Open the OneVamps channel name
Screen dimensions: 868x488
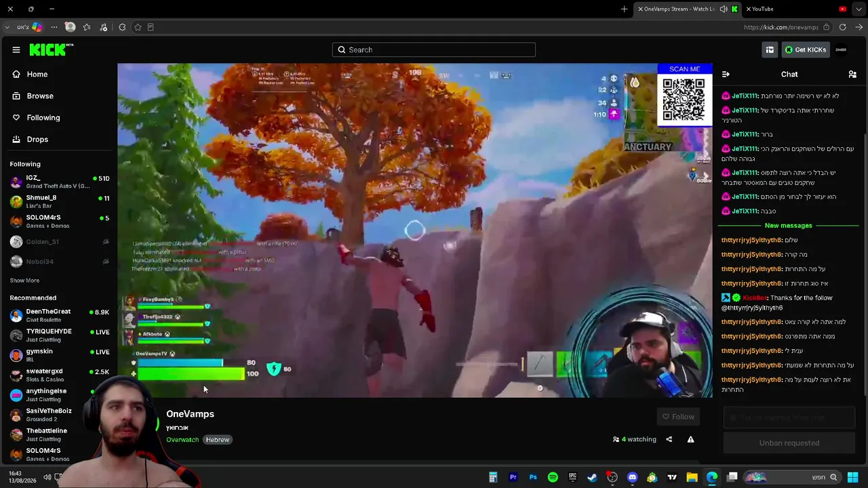(190, 414)
